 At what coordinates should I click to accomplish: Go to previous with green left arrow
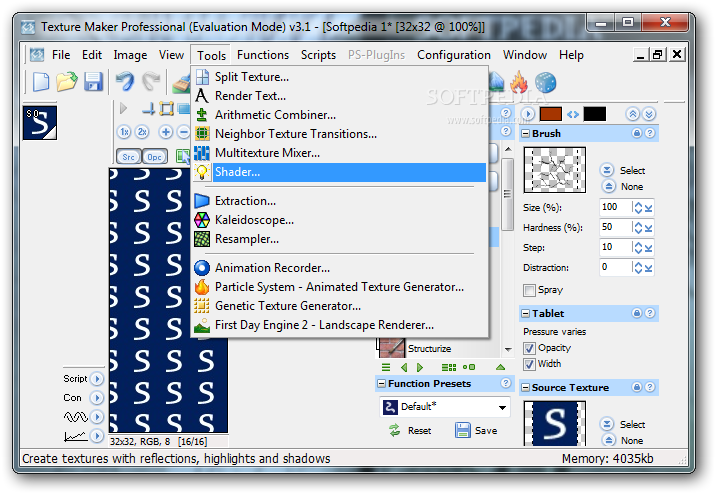pyautogui.click(x=404, y=367)
